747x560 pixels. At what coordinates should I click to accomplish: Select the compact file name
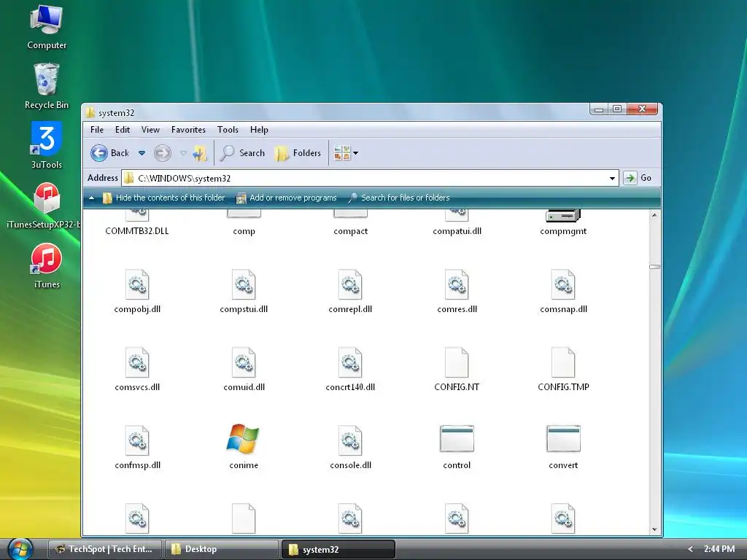tap(350, 231)
